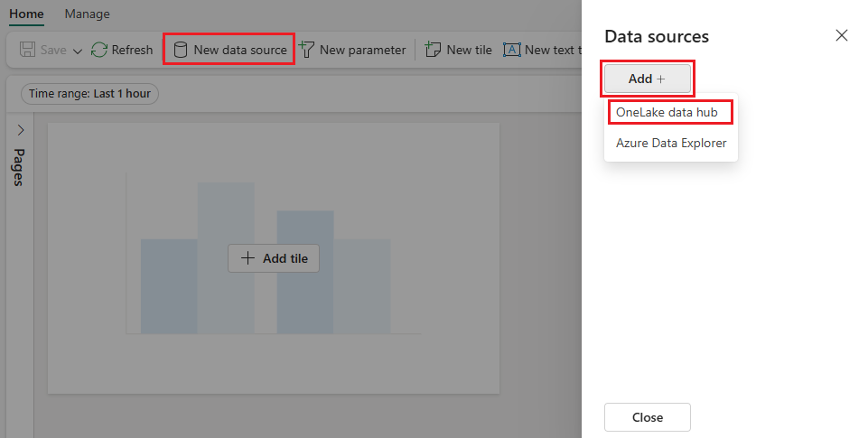Click the Pages vertical label
This screenshot has width=868, height=438.
pos(19,167)
